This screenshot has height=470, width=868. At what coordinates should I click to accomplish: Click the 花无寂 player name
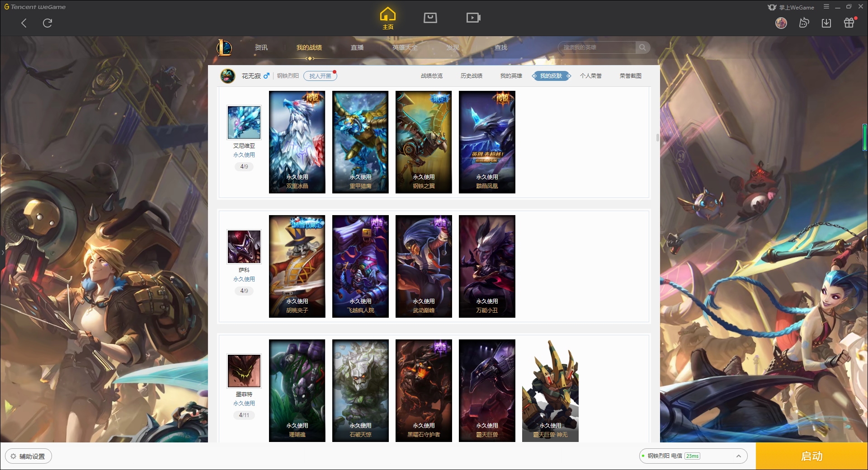click(251, 76)
